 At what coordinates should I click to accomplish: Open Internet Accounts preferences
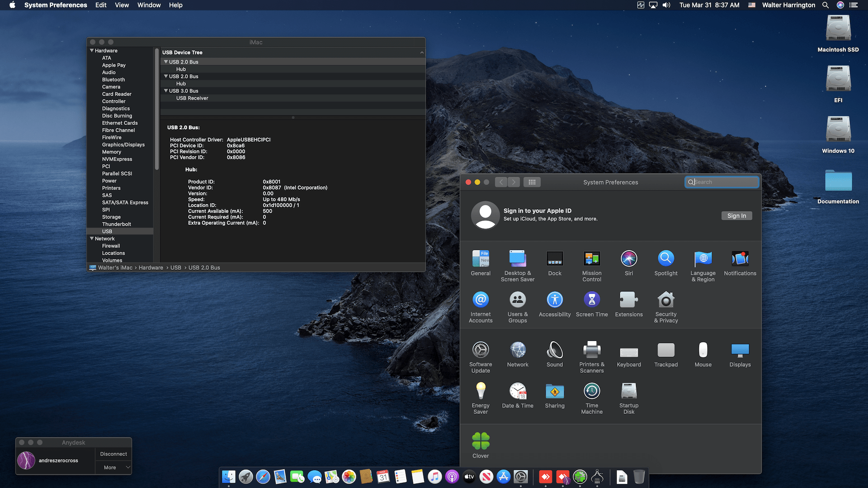(x=481, y=307)
